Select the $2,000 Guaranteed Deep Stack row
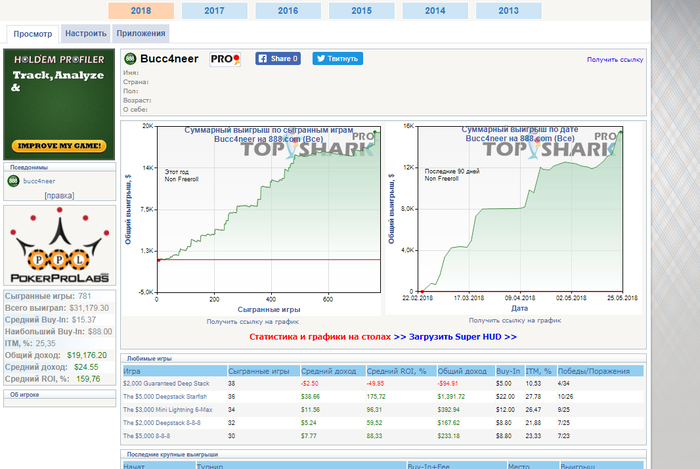The image size is (700, 469). coord(383,383)
